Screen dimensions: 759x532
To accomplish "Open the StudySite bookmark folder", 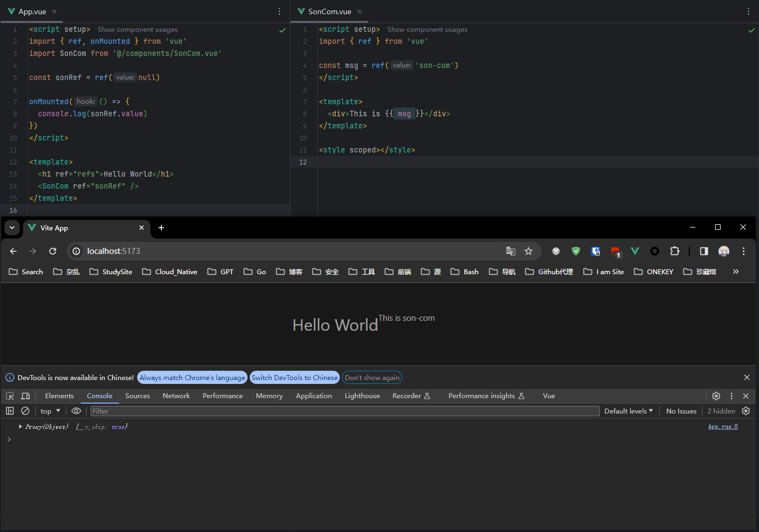I will (x=111, y=271).
